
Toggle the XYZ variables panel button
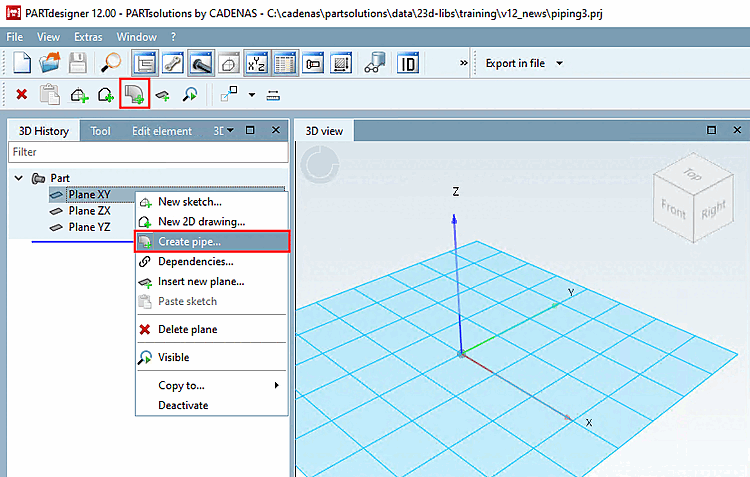pos(257,63)
